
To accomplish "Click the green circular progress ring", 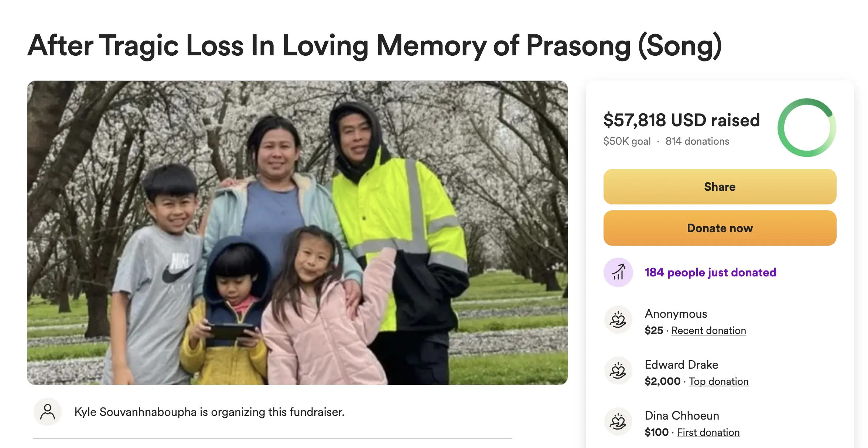I will (807, 128).
